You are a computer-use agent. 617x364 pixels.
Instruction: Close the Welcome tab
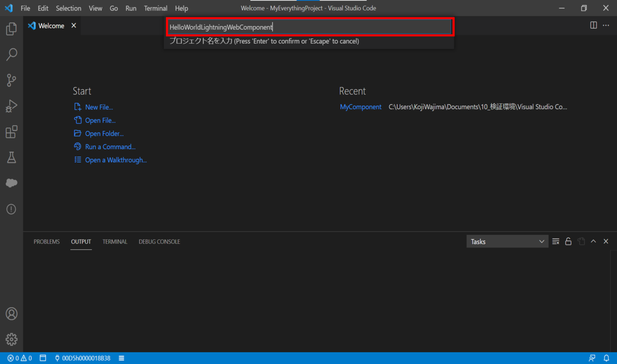point(74,26)
